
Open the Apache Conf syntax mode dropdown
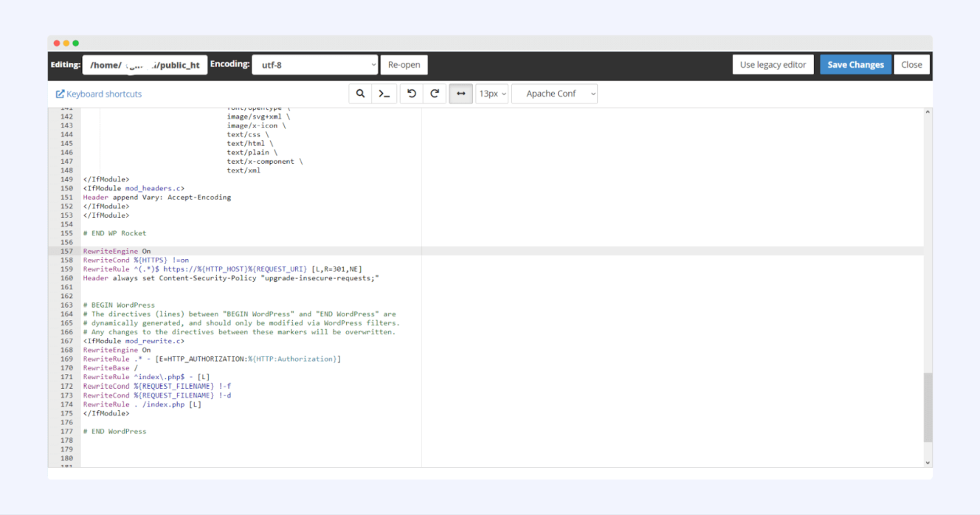click(554, 94)
